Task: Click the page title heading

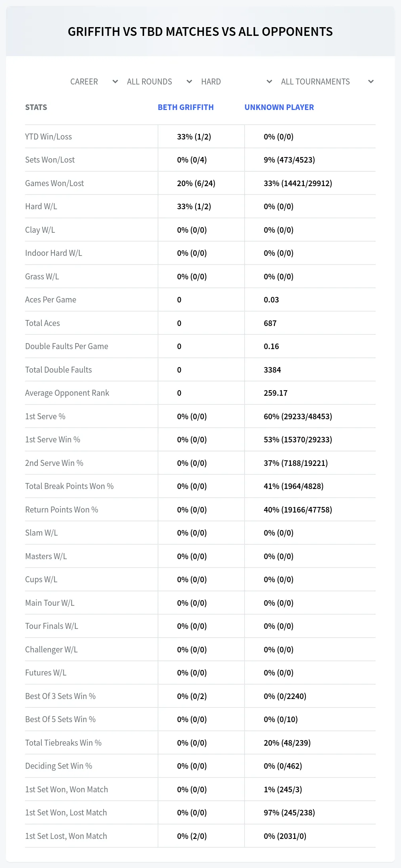Action: 200,31
